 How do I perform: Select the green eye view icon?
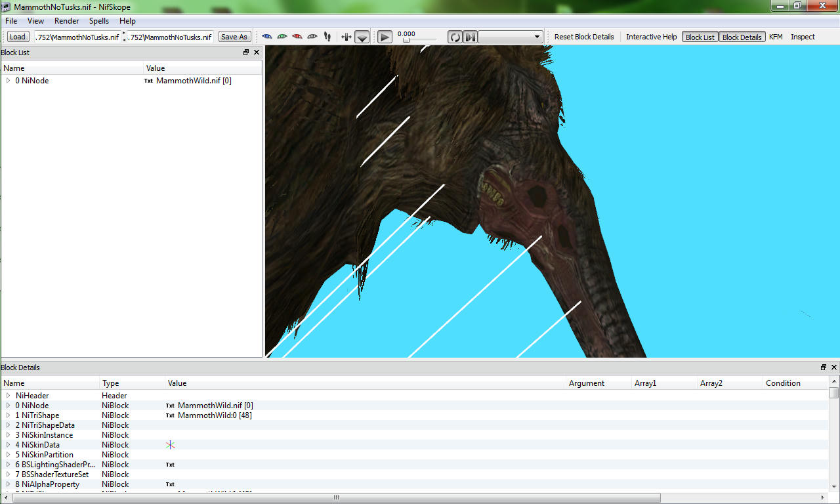point(282,37)
